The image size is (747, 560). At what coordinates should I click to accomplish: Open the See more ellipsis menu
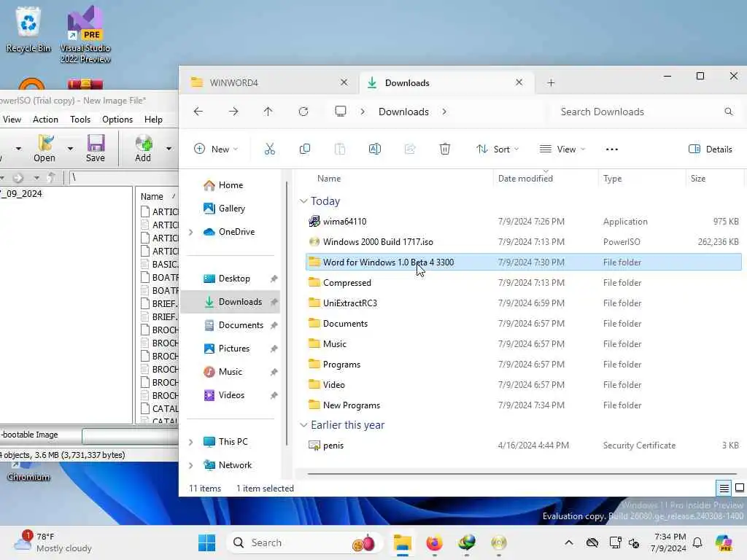point(612,149)
